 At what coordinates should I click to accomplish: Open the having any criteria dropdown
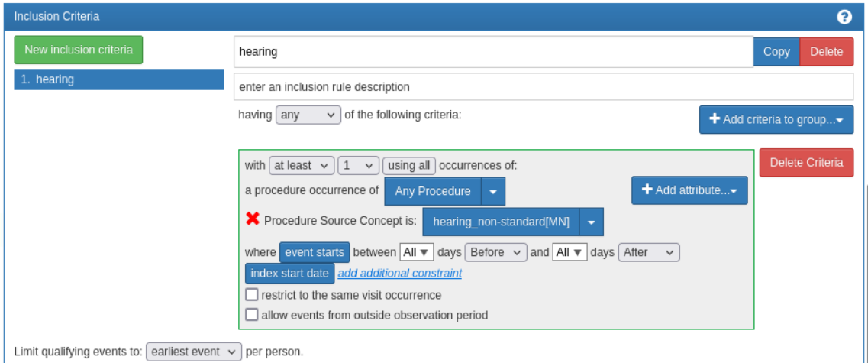(x=308, y=115)
